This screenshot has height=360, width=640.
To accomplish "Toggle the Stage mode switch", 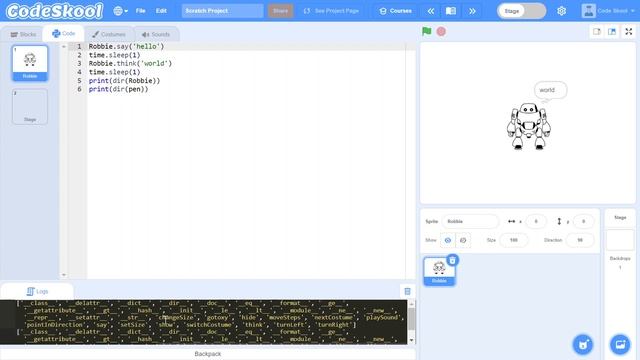I will coord(522,11).
